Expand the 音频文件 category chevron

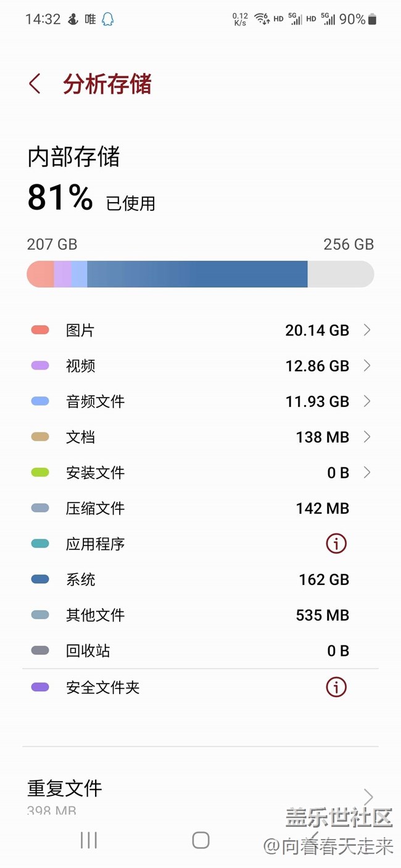click(x=367, y=401)
